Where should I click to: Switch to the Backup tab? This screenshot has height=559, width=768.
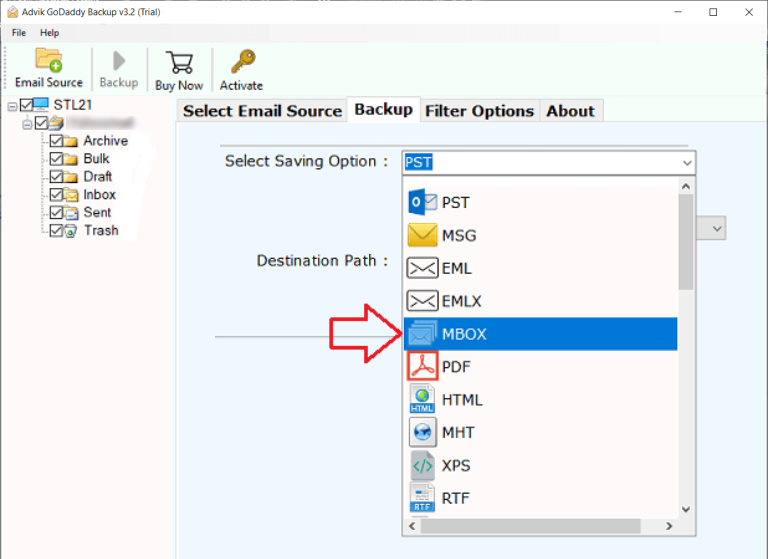[384, 109]
